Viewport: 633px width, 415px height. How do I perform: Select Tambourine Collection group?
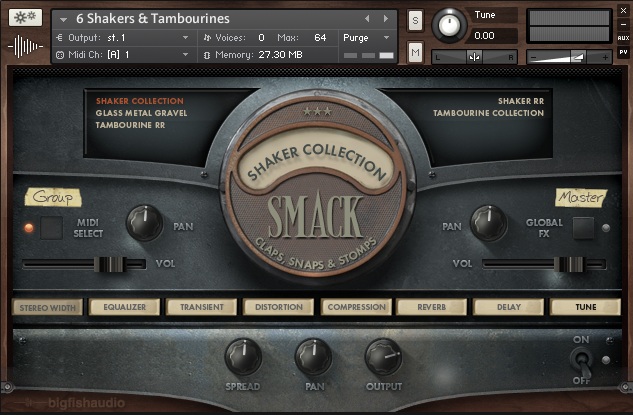coord(488,113)
